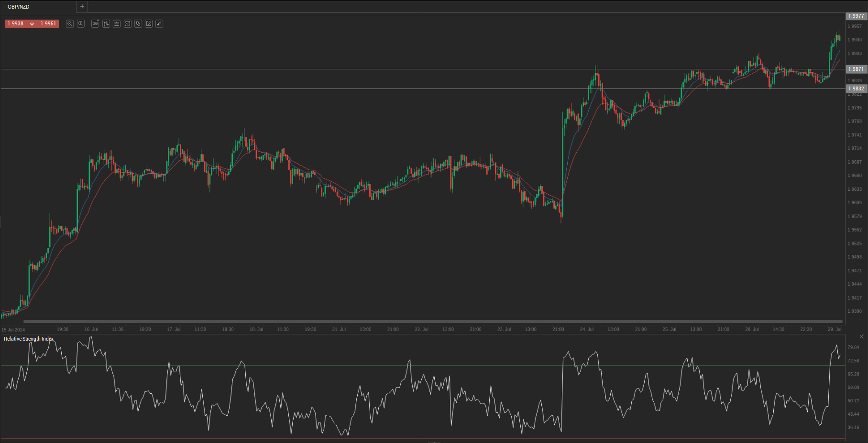Open the 30-minute timeframe selector
Viewport: 868px width, 443px height.
click(x=95, y=23)
